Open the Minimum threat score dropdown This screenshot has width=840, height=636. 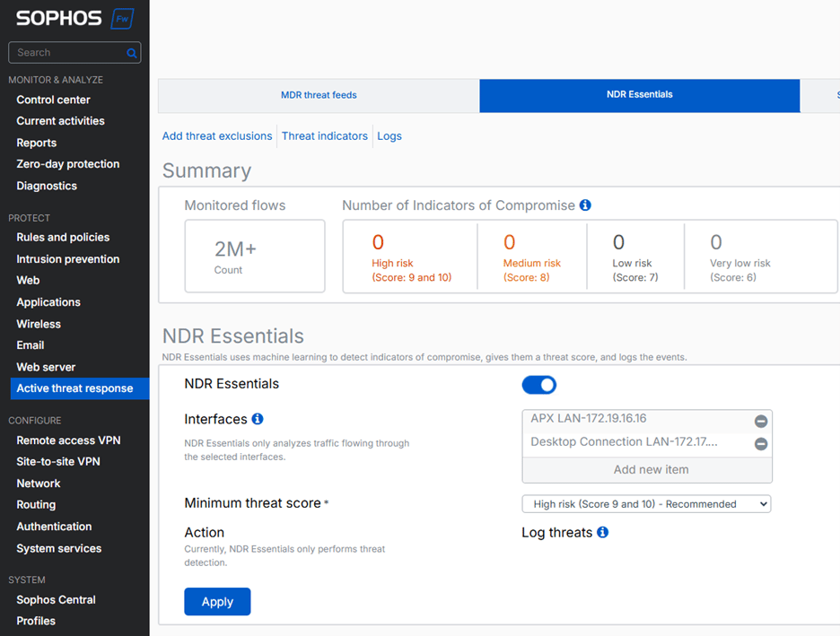(x=646, y=503)
